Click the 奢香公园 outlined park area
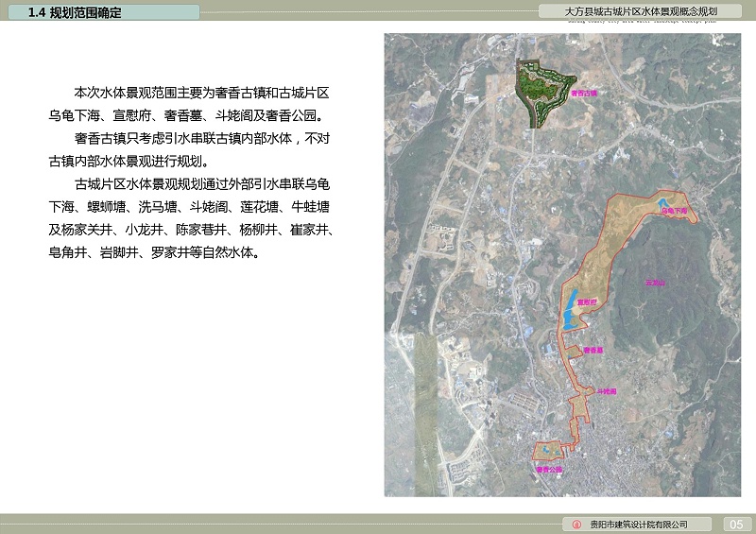 coord(547,452)
